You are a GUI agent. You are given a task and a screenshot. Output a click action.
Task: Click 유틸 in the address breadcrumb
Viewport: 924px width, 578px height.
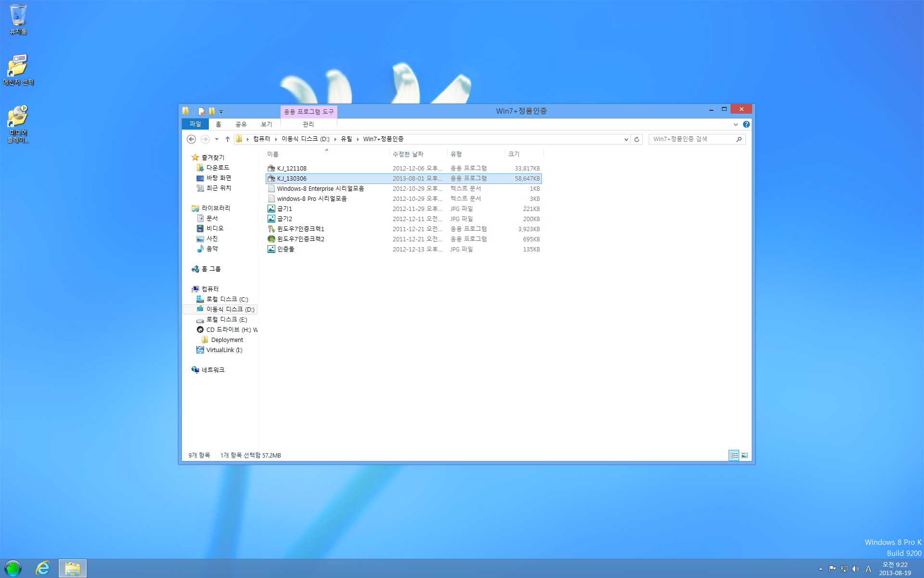346,139
